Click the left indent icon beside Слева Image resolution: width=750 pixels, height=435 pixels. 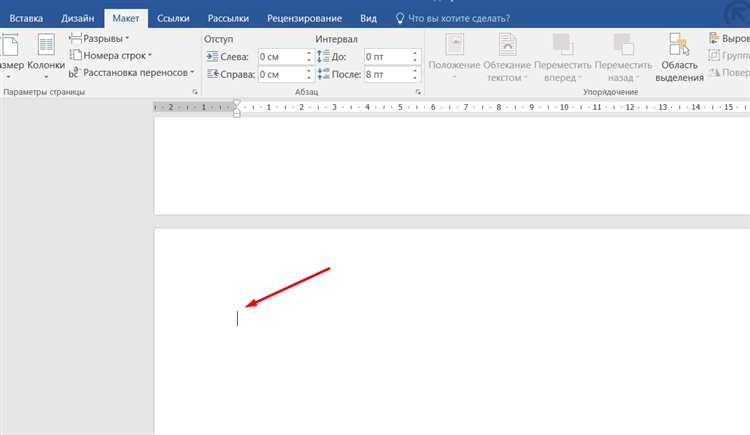point(212,56)
